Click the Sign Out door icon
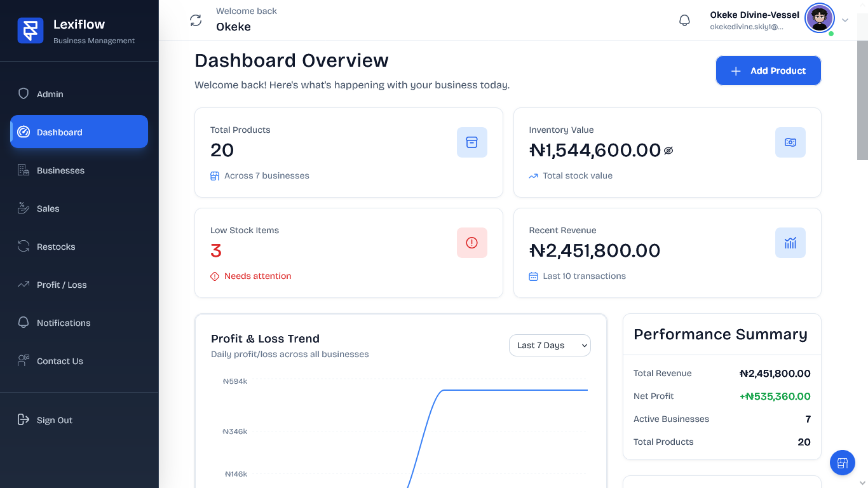The width and height of the screenshot is (868, 488). pos(24,419)
